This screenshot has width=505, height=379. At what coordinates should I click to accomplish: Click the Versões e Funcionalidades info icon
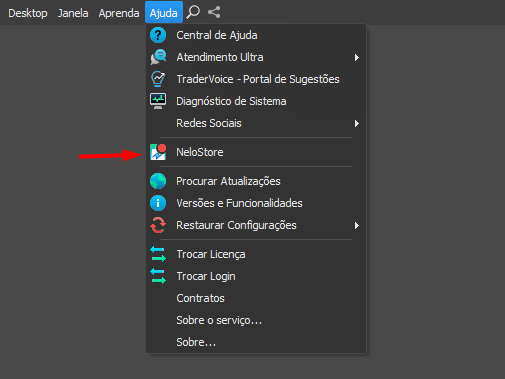tap(158, 203)
